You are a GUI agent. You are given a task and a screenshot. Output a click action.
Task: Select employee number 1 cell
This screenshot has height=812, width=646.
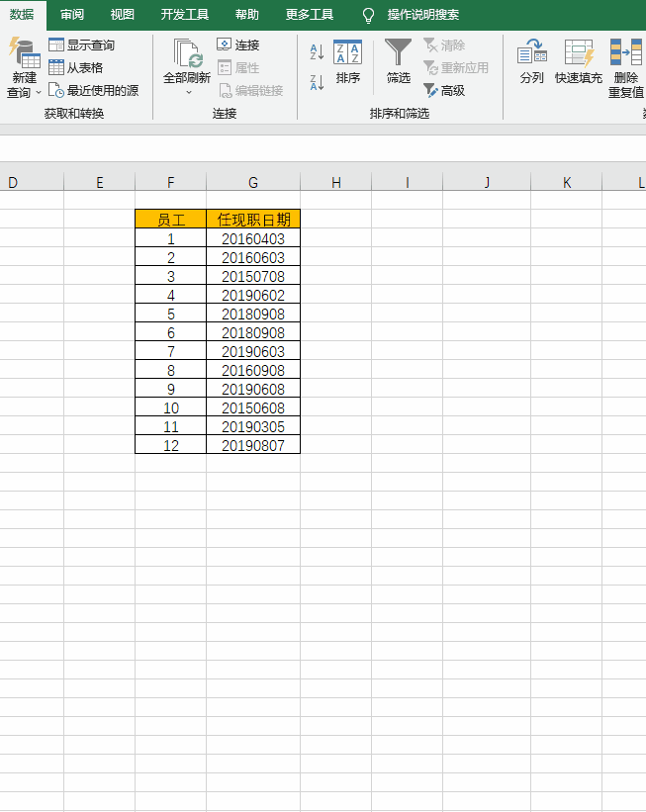point(170,238)
